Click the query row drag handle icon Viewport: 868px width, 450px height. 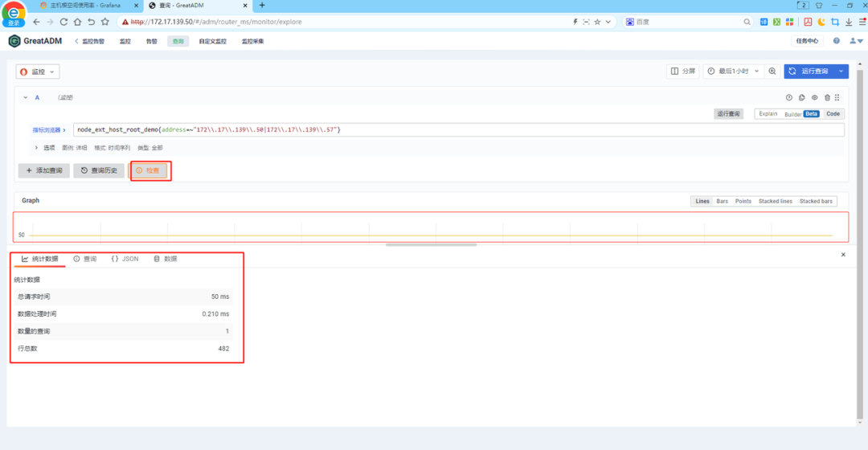click(837, 97)
